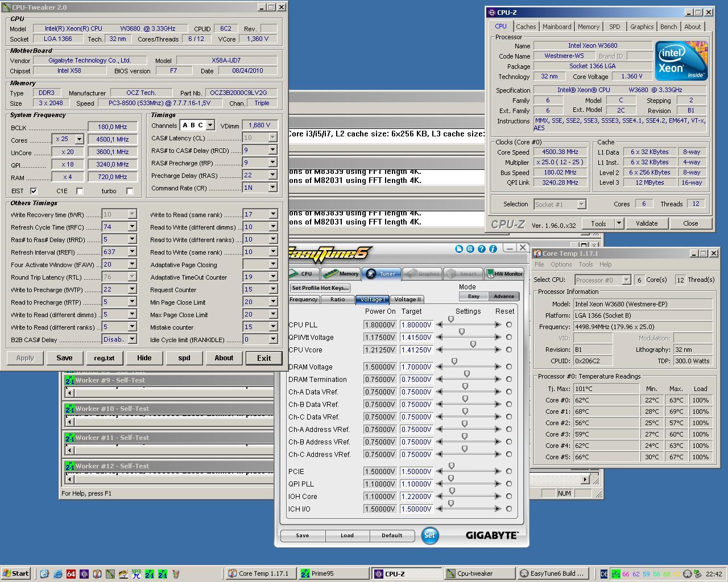Select the QPI PLL reset radio button
This screenshot has height=582, width=728.
point(509,484)
